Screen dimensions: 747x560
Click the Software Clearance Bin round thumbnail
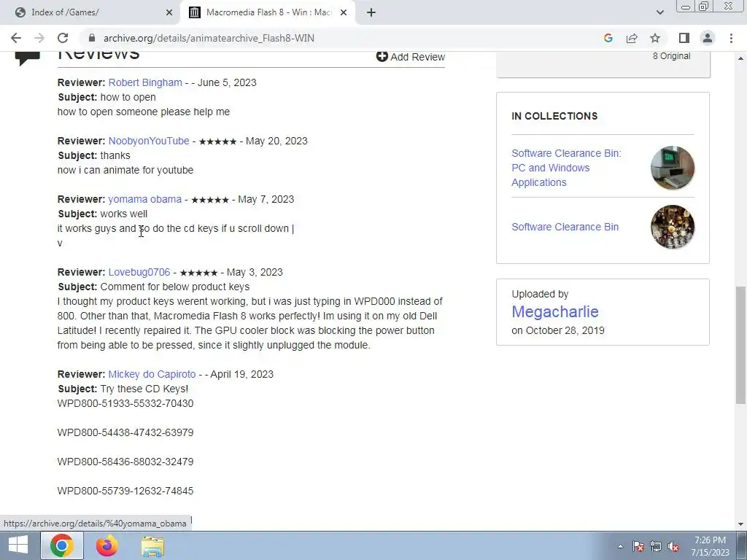672,227
